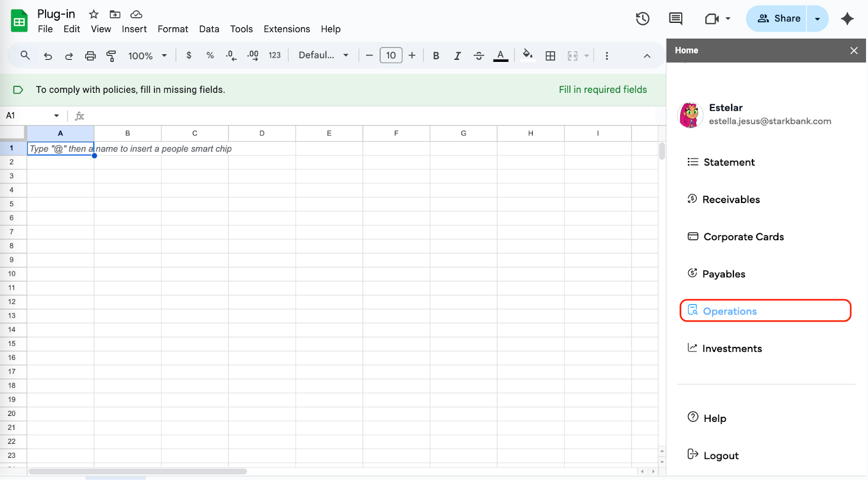Open the Default font dropdown
This screenshot has height=480, width=868.
pyautogui.click(x=323, y=55)
